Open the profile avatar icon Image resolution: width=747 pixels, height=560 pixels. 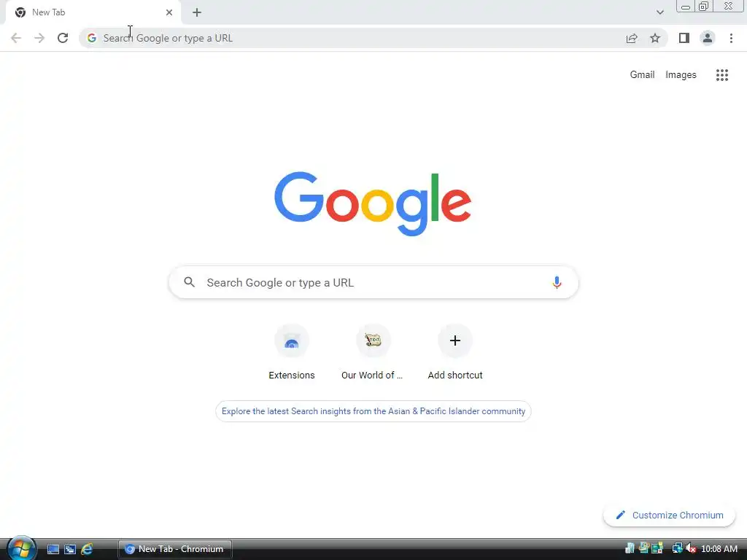[708, 38]
